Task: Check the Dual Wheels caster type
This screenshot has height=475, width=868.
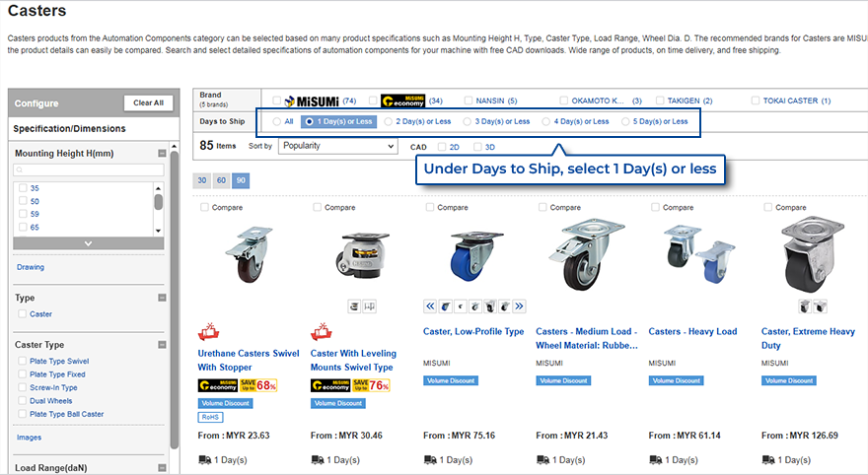Action: pos(22,400)
